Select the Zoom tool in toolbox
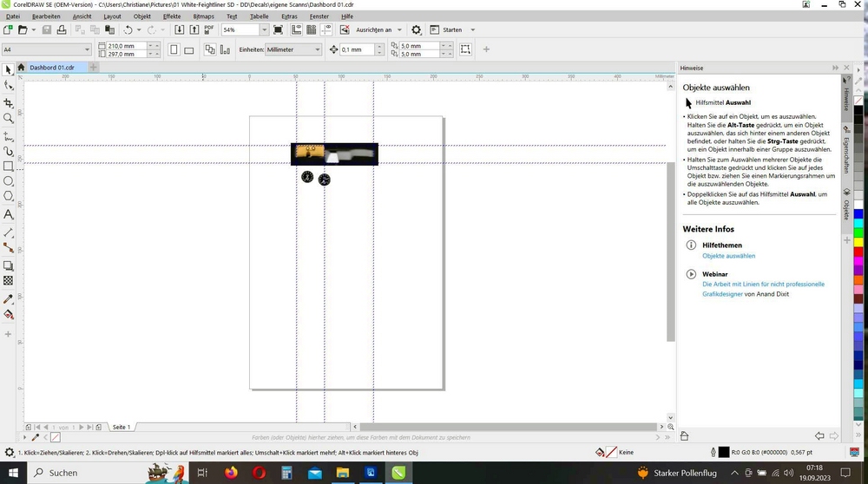868x484 pixels. point(9,118)
